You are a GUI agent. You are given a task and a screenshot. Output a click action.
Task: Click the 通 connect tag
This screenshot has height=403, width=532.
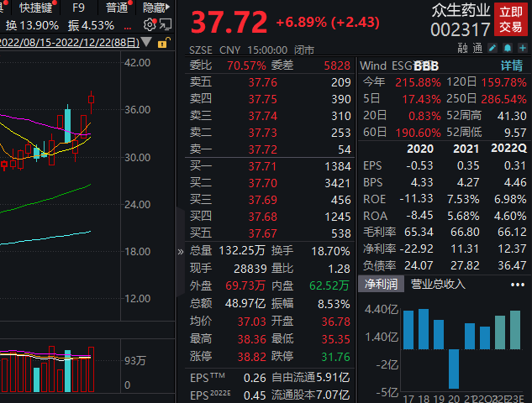477,49
